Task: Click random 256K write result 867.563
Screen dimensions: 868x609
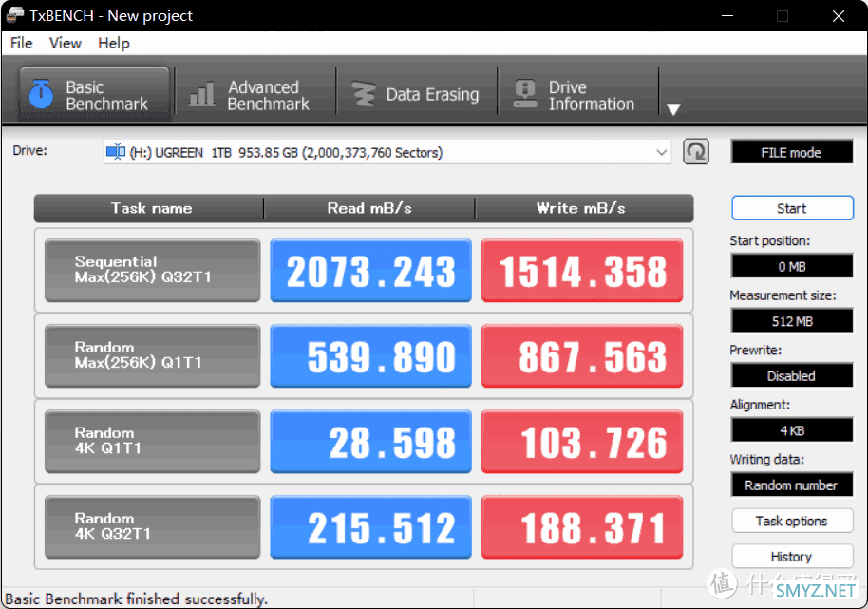Action: click(582, 356)
